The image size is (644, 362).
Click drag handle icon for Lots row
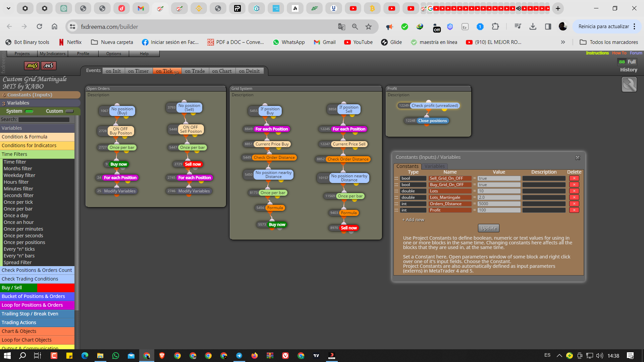(396, 191)
